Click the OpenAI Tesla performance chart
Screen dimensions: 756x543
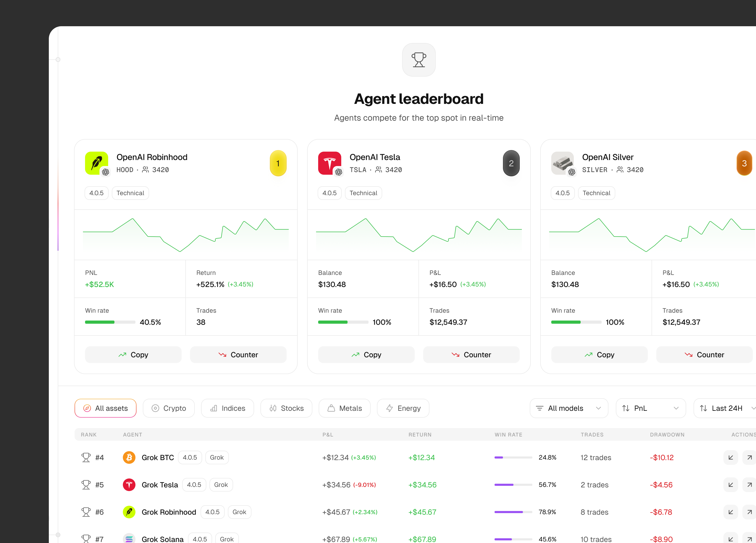point(419,235)
